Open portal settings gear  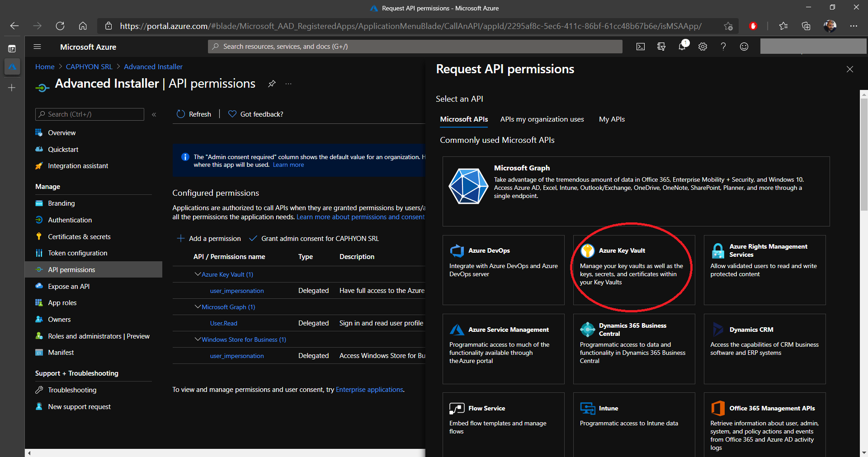click(x=703, y=47)
